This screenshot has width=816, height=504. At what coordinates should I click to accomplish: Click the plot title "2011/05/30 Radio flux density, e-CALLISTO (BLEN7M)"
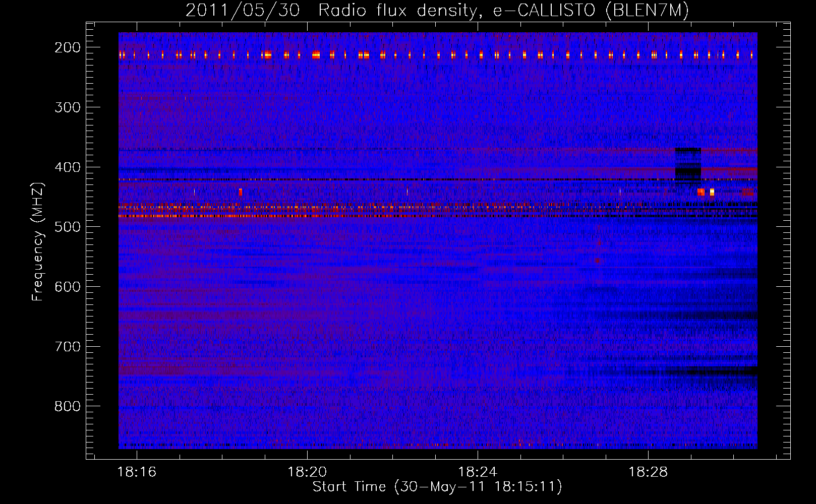tap(437, 11)
